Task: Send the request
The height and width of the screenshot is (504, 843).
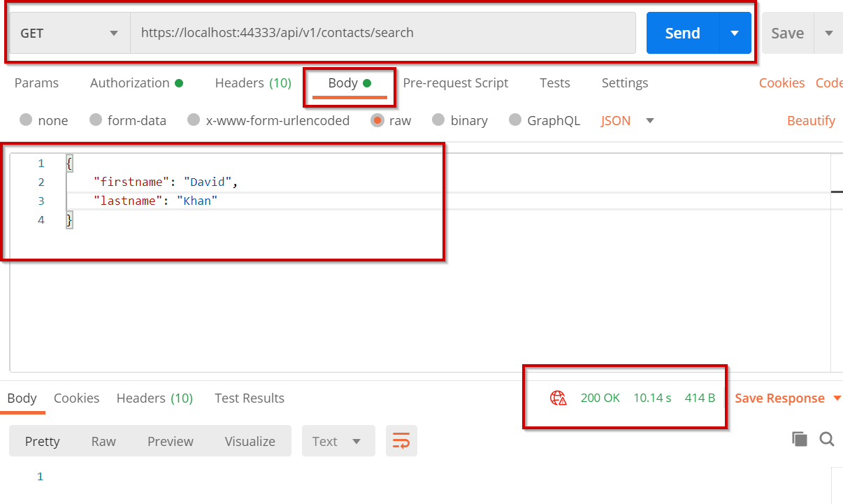Action: 682,33
